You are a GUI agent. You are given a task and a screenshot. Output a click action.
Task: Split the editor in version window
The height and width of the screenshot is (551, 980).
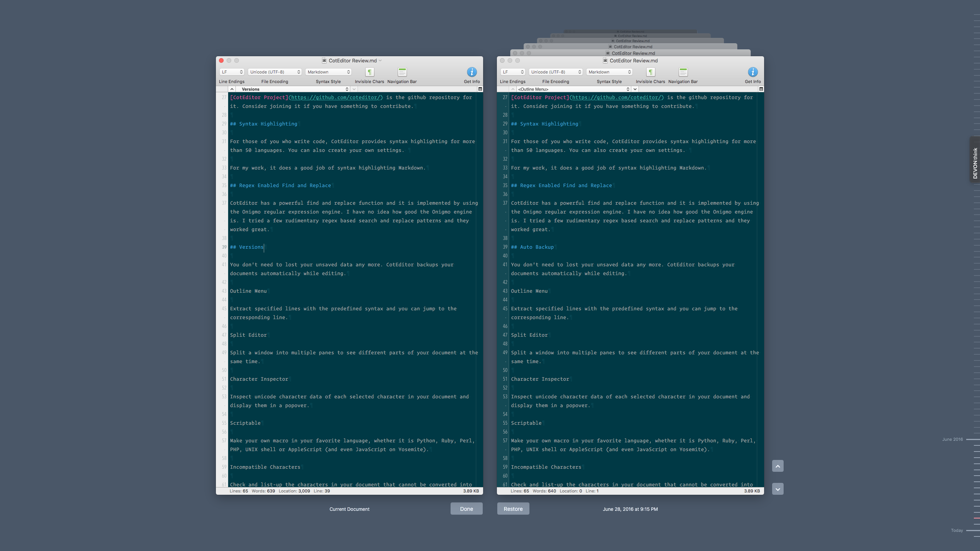[761, 89]
